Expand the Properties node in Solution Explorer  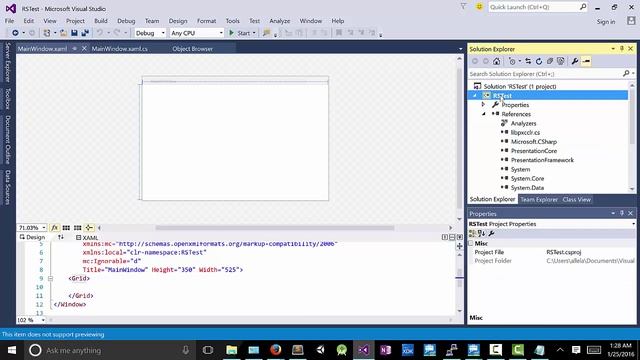484,104
